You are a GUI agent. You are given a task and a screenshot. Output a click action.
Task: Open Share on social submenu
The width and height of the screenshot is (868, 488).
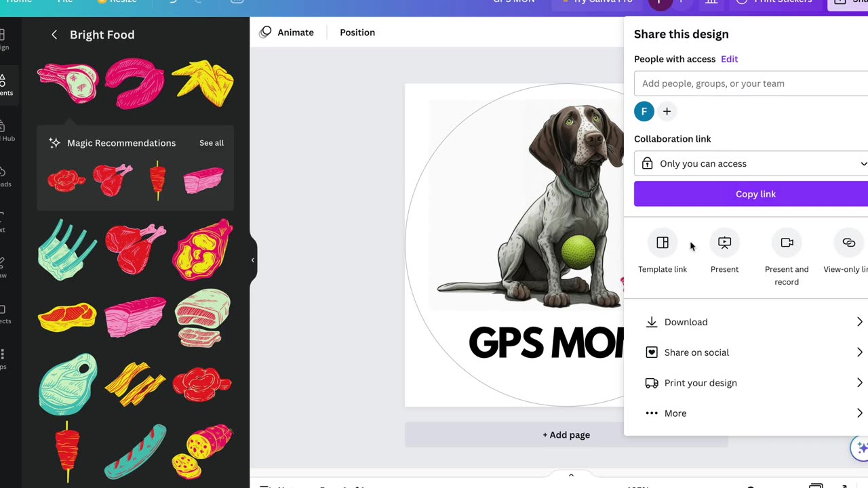coord(755,352)
